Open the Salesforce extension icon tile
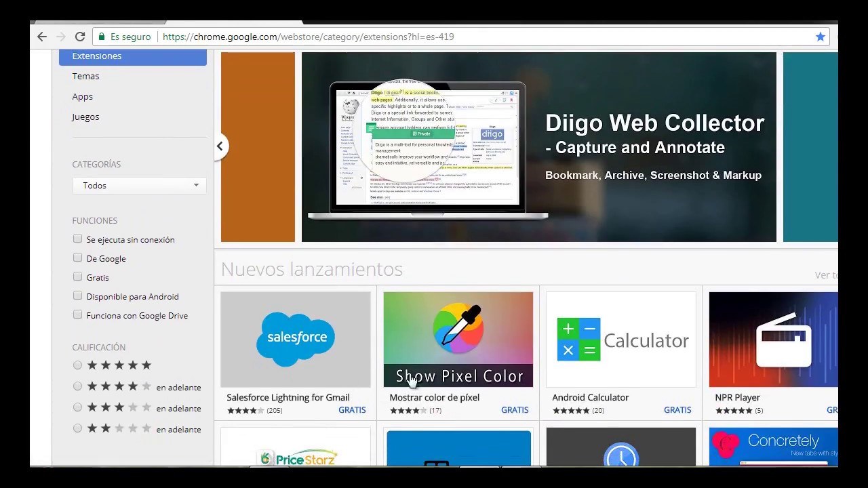Screen dimensions: 868x488 296,340
